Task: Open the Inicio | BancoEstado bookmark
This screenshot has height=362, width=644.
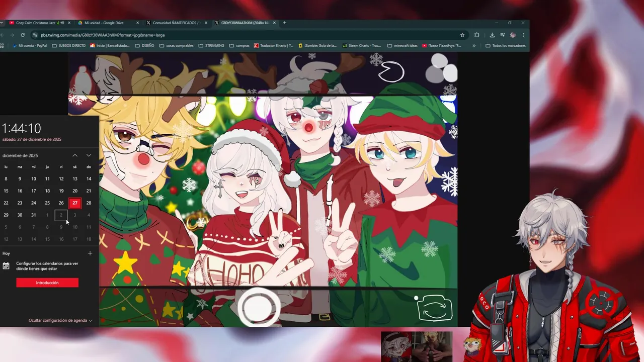Action: (109, 46)
